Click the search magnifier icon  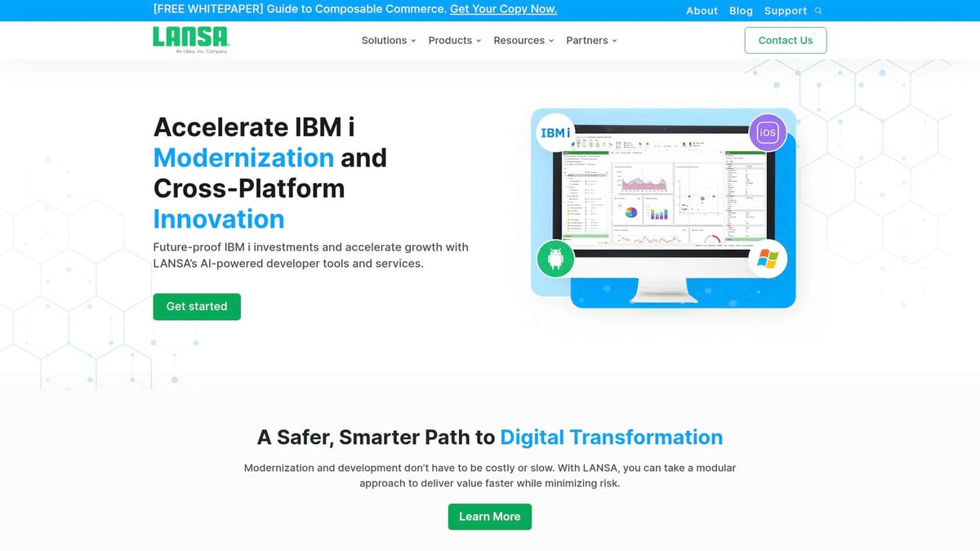pyautogui.click(x=818, y=11)
